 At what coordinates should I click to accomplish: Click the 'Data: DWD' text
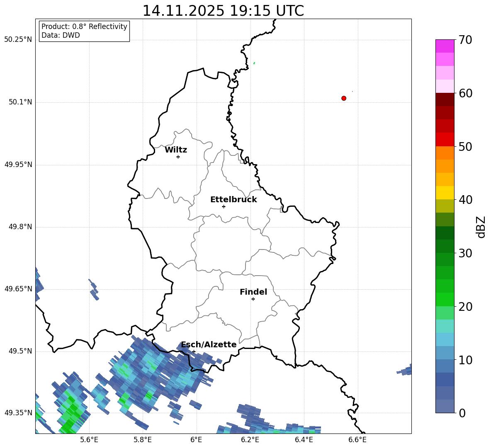61,35
